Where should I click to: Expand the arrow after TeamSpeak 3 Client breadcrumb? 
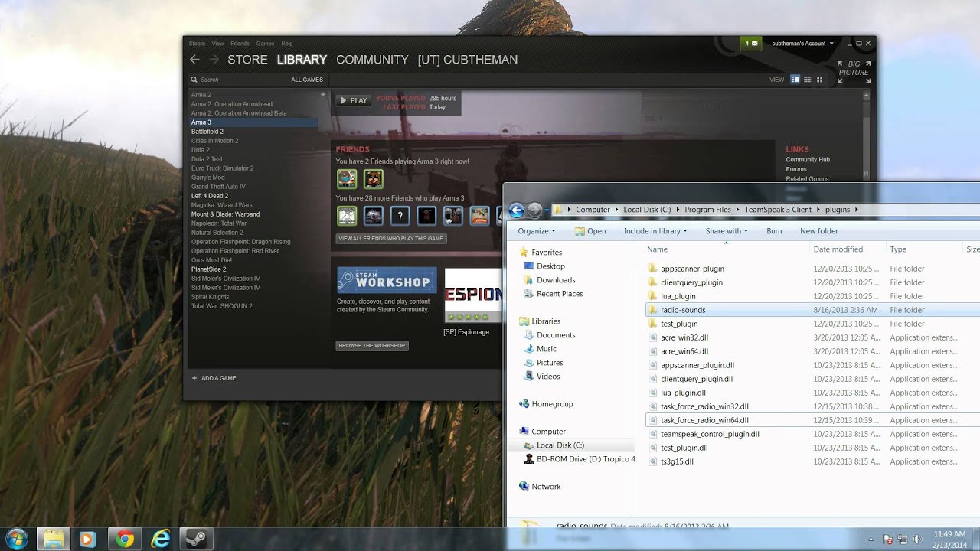[818, 210]
